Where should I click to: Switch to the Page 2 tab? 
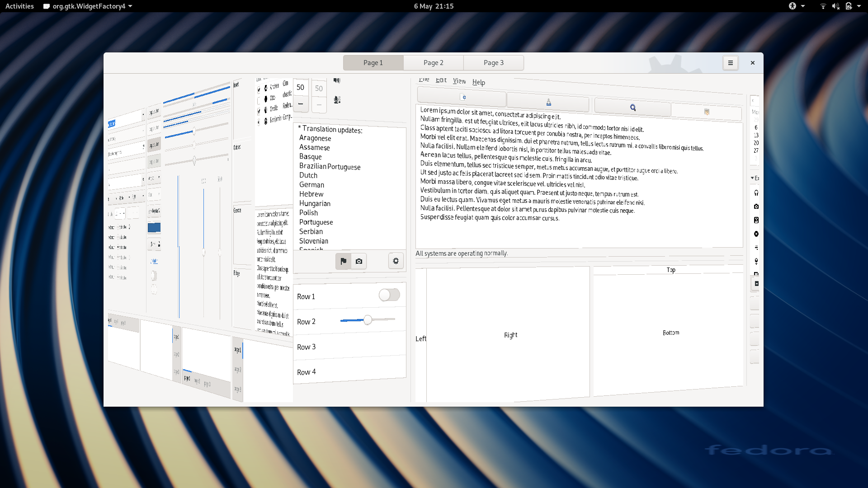[433, 63]
